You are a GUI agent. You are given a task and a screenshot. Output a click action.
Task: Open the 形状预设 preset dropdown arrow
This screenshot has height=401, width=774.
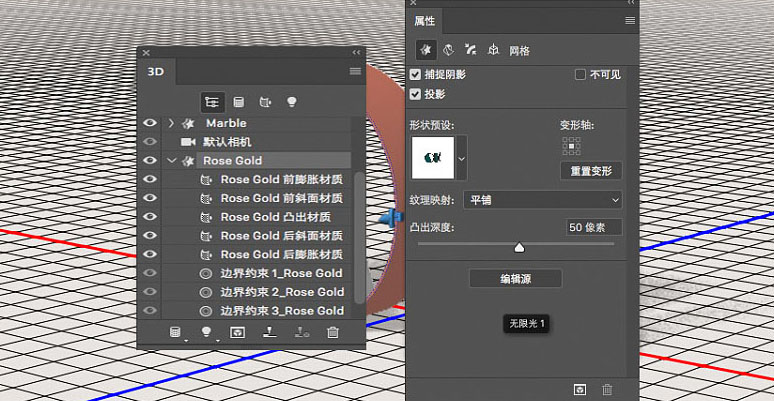point(462,158)
